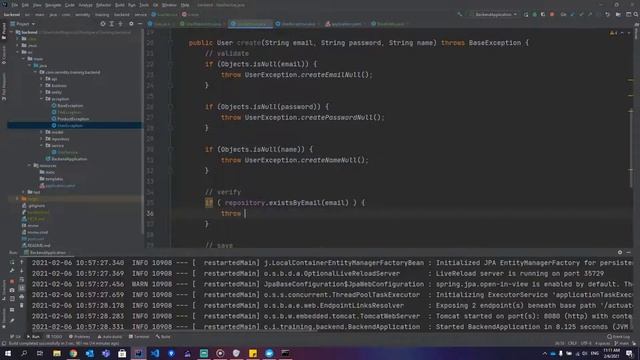Toggle Scroll to End in Run console
Screen dimensions: 640x360
click(22, 288)
